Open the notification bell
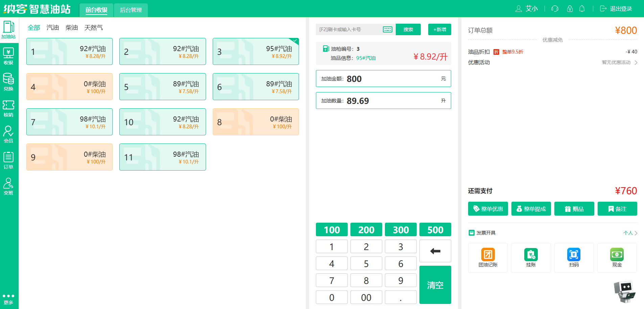 (582, 9)
